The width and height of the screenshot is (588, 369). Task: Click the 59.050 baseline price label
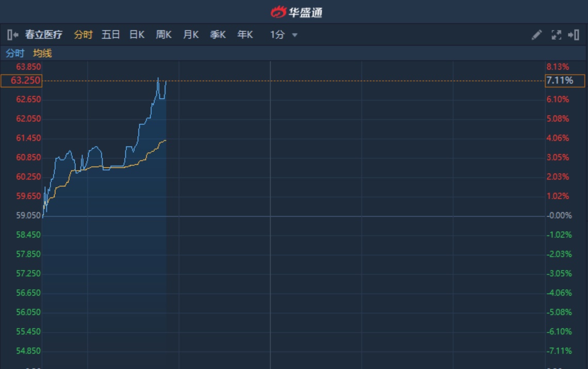[28, 216]
